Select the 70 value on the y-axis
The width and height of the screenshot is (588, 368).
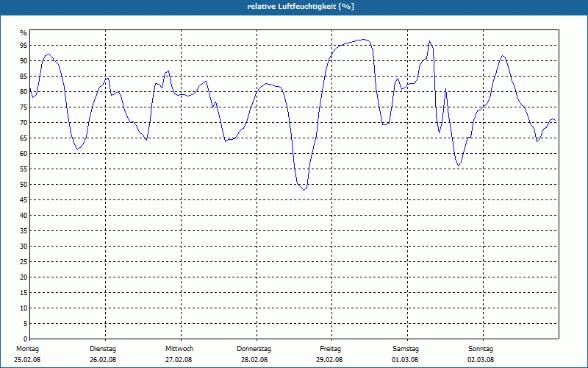click(x=24, y=123)
